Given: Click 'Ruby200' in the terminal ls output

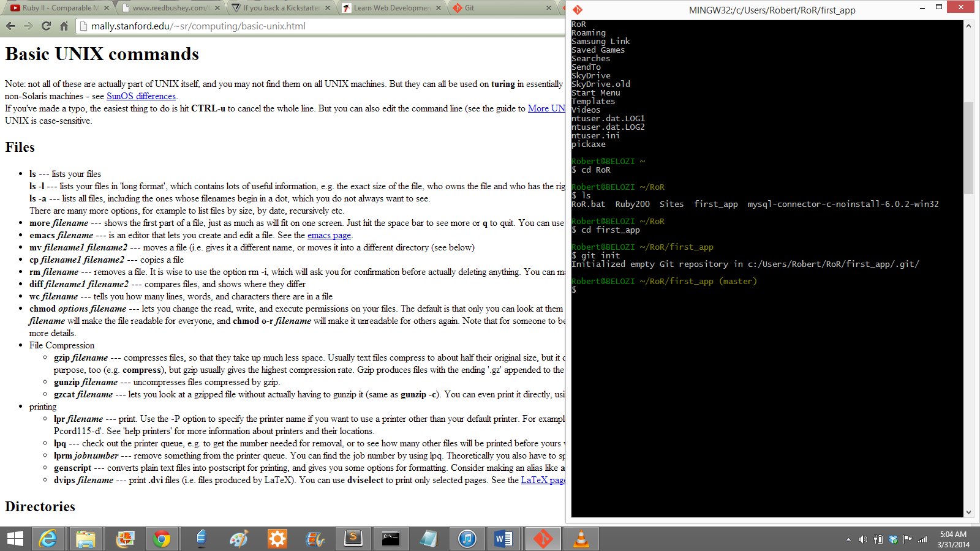Looking at the screenshot, I should click(x=633, y=204).
